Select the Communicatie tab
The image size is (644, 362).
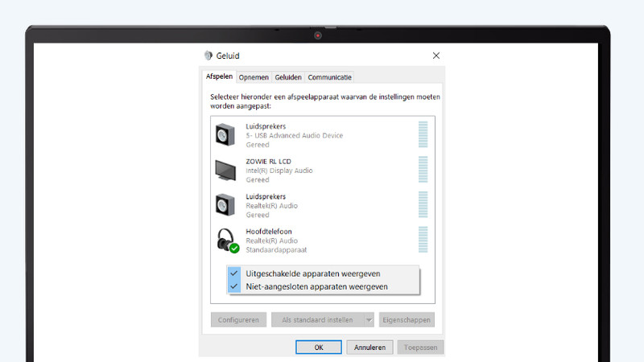(329, 77)
